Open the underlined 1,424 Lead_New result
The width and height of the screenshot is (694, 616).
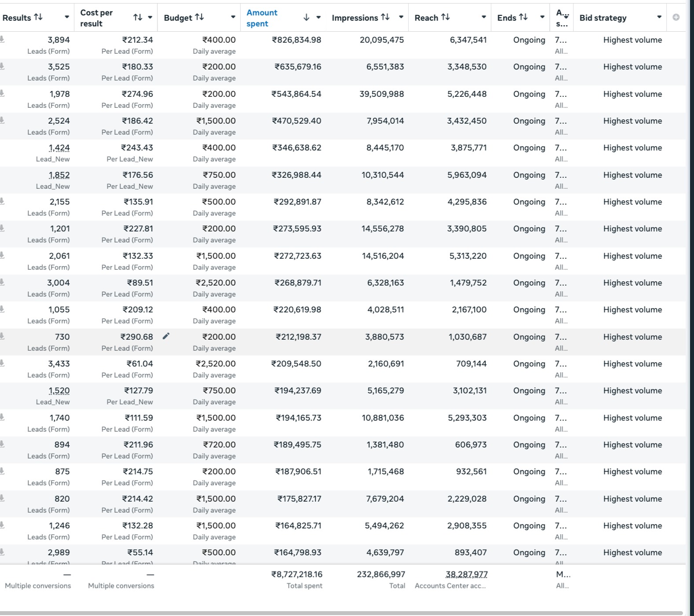pyautogui.click(x=59, y=148)
